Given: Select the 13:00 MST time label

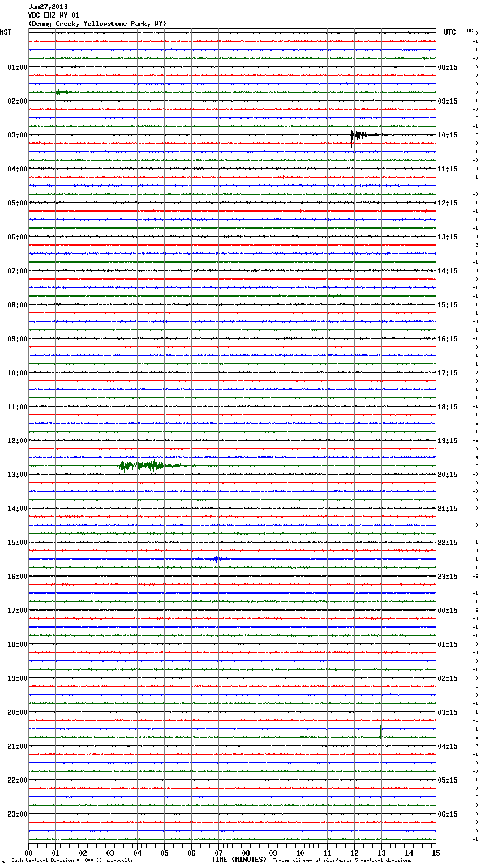Looking at the screenshot, I should click(18, 475).
